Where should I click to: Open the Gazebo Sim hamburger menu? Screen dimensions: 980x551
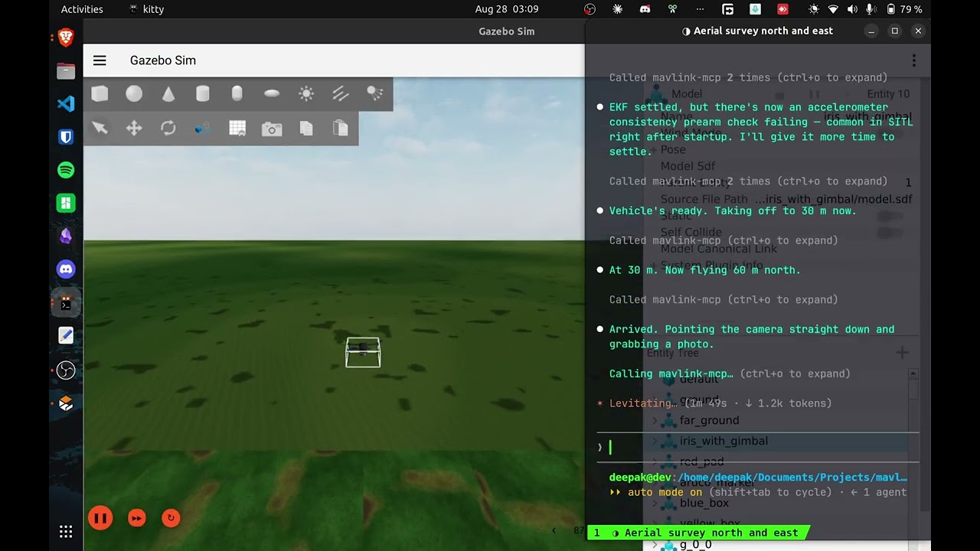(x=99, y=60)
